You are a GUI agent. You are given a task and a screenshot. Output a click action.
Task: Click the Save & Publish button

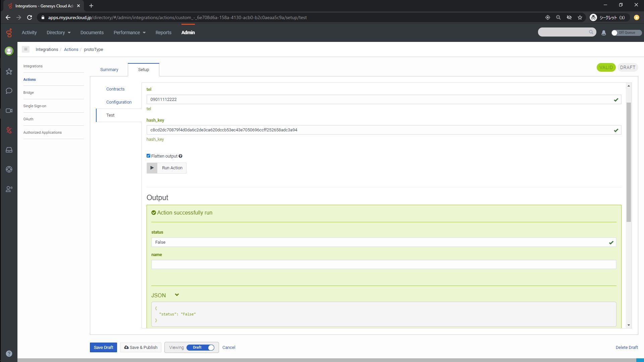(141, 348)
